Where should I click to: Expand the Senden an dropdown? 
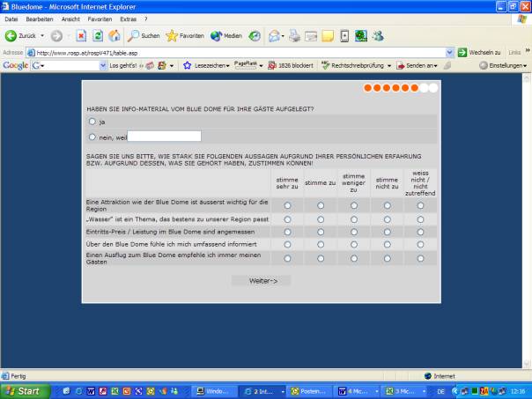click(x=436, y=66)
